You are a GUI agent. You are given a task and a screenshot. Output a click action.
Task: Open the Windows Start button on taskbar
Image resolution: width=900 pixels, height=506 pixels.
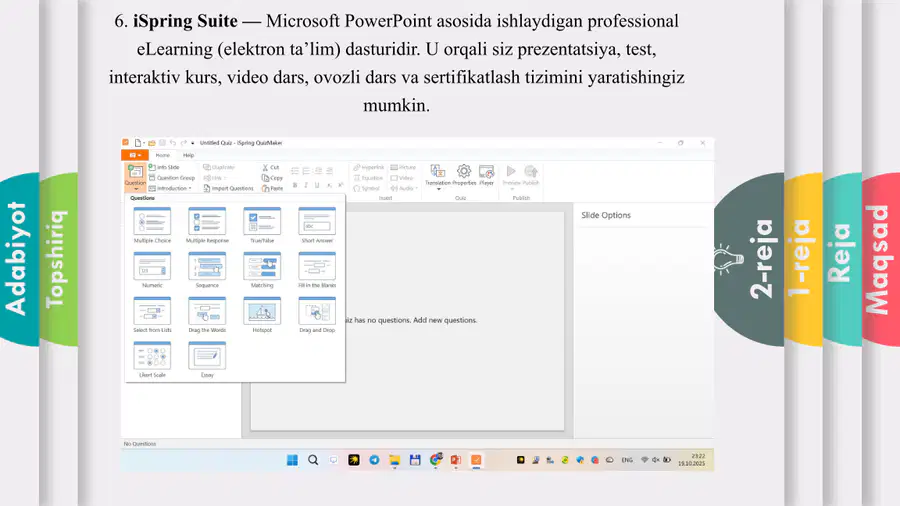tap(292, 460)
